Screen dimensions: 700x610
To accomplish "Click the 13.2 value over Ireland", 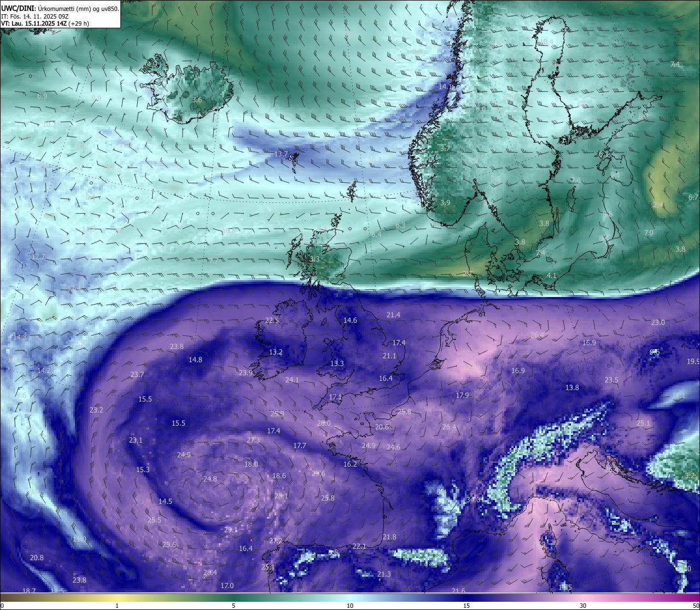I will pyautogui.click(x=276, y=352).
